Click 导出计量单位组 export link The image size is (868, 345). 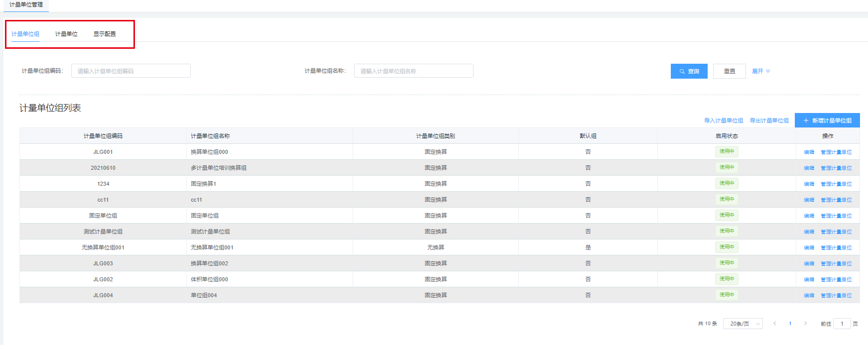769,120
